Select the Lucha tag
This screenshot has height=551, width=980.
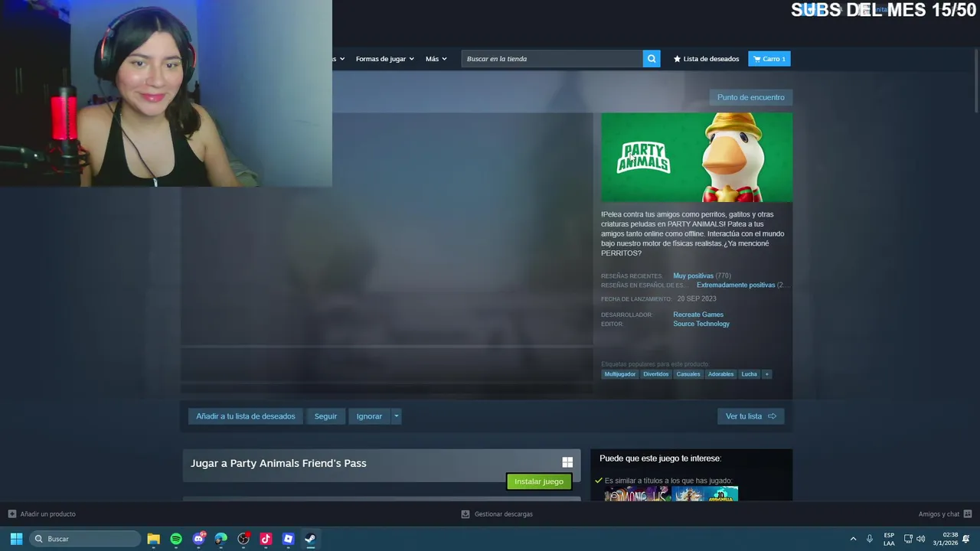(749, 374)
